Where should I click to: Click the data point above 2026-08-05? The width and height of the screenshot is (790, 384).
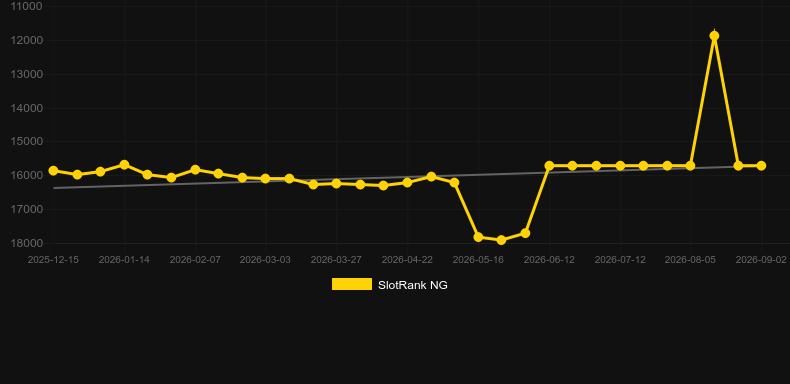click(690, 166)
